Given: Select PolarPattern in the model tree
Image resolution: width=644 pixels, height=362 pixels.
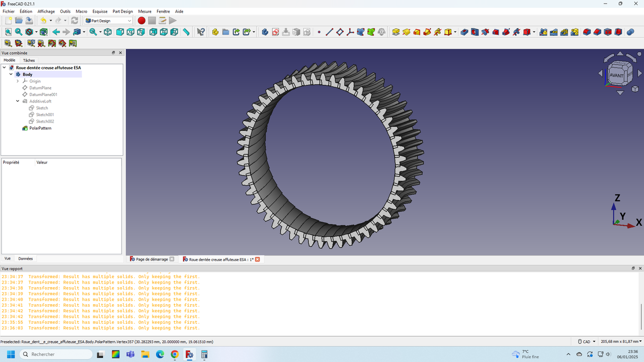Looking at the screenshot, I should point(40,128).
